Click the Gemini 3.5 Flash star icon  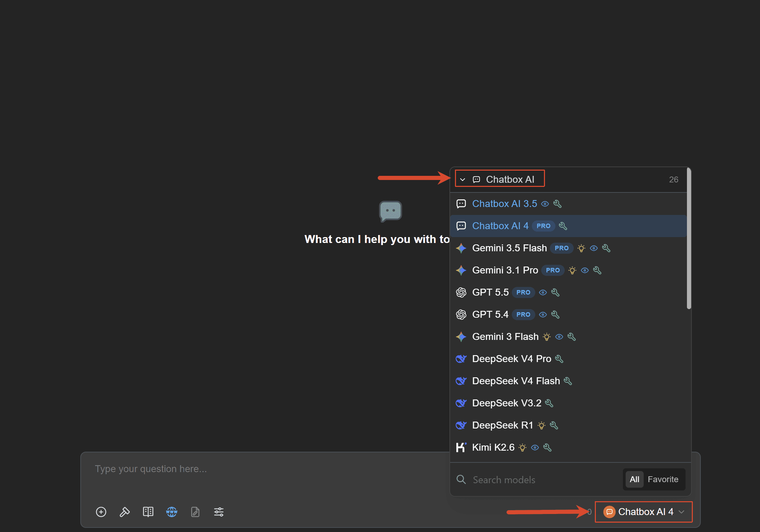461,248
